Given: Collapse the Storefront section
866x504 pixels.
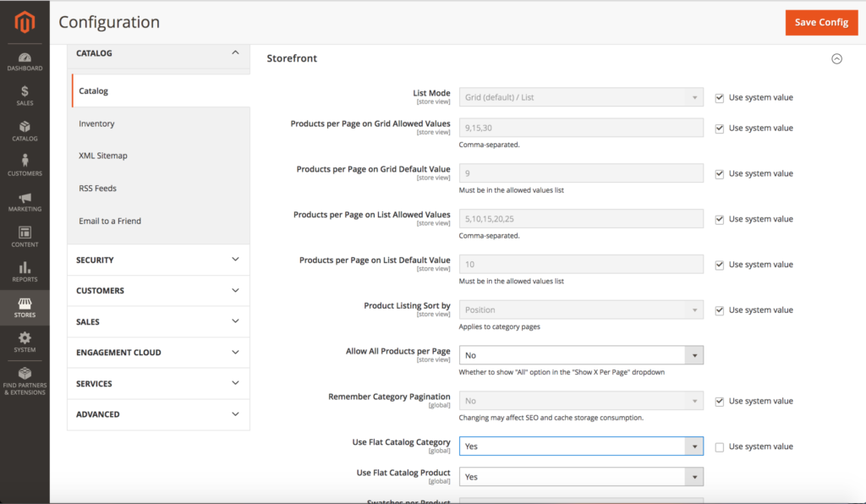Looking at the screenshot, I should 836,59.
